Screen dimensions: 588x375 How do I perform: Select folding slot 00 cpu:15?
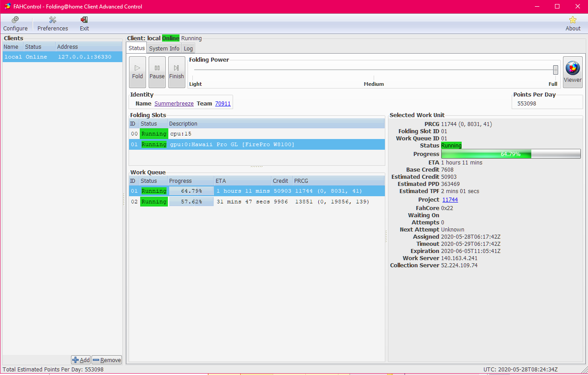coord(257,134)
